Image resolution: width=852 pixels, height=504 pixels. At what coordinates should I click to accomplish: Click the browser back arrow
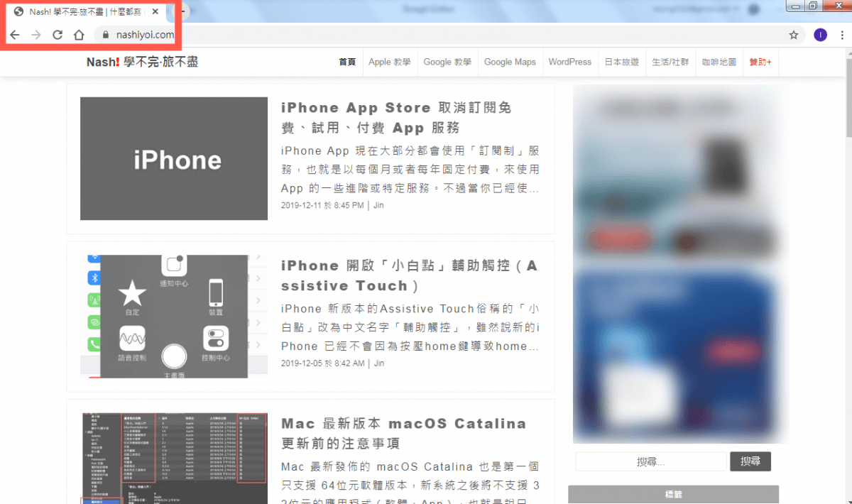[x=14, y=35]
